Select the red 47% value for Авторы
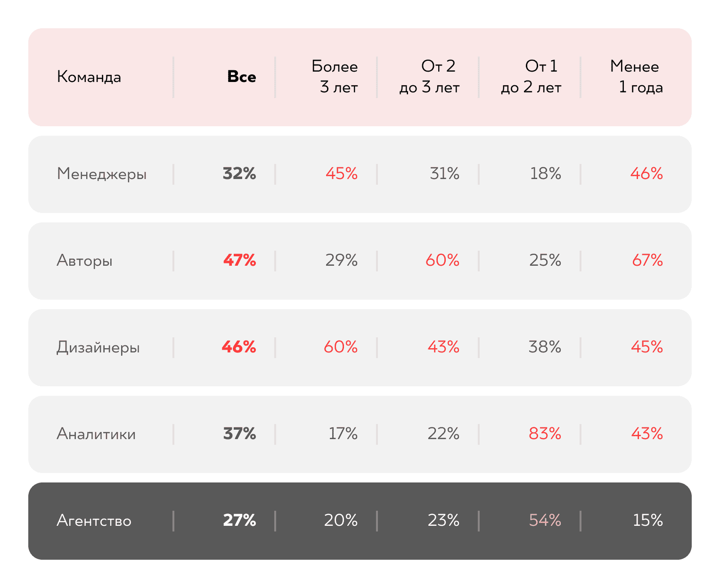The height and width of the screenshot is (588, 720). tap(240, 261)
